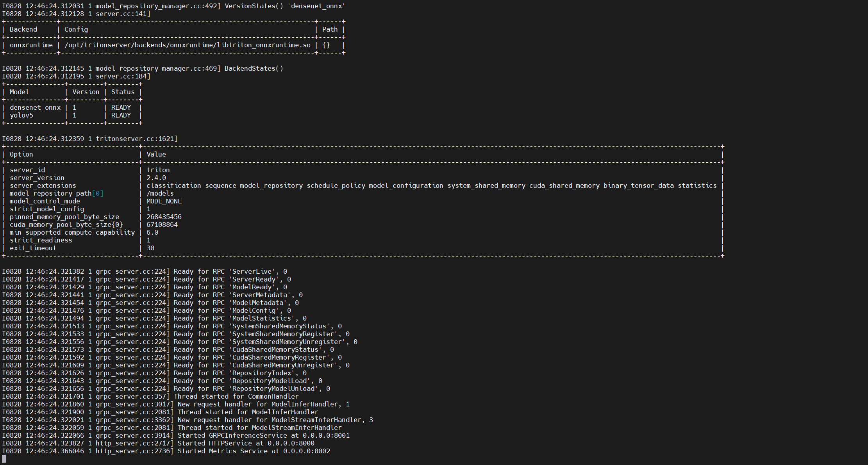This screenshot has height=465, width=868.
Task: Click densenet_onnx in the model table
Action: [35, 108]
